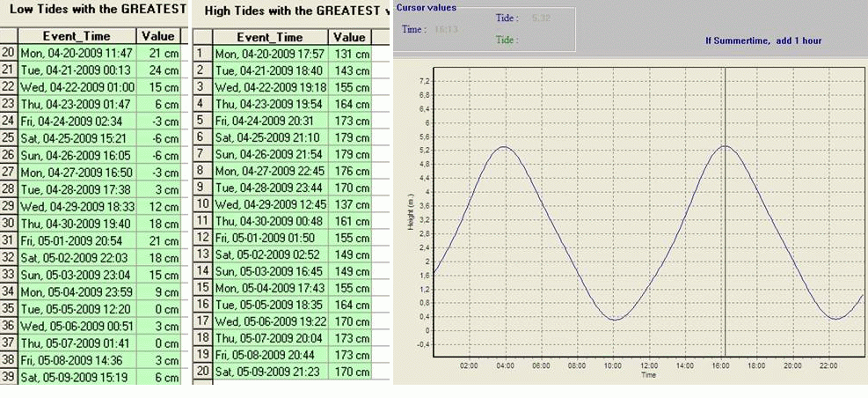868x398 pixels.
Task: Select the low tide row Fri, 04-24-2009 02:34
Action: click(77, 121)
